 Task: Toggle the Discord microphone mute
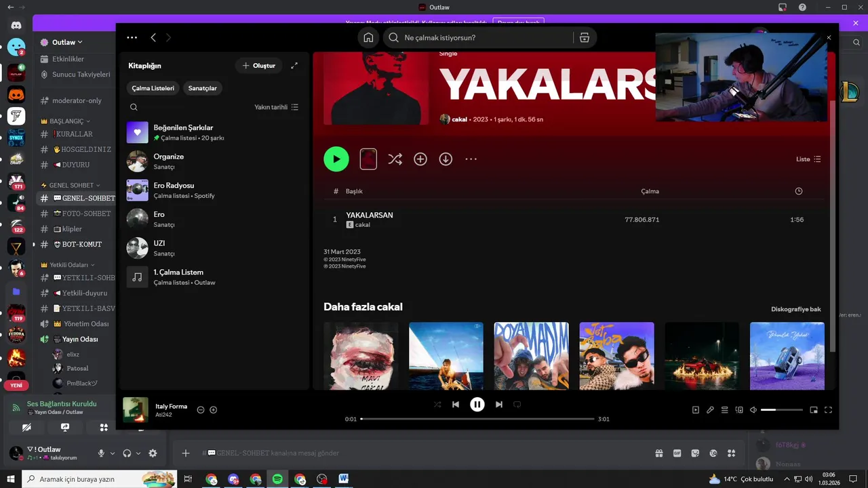(101, 453)
